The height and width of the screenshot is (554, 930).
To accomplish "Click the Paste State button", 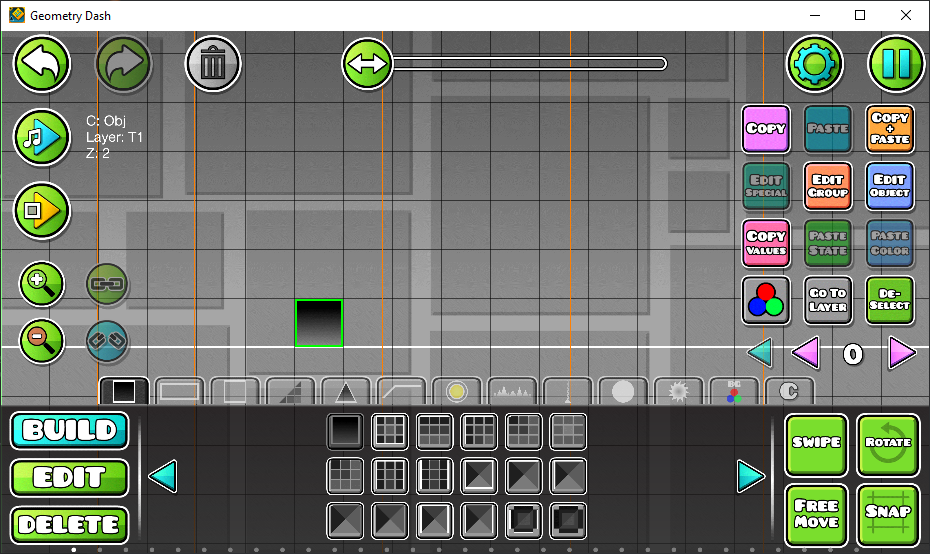I will 827,243.
